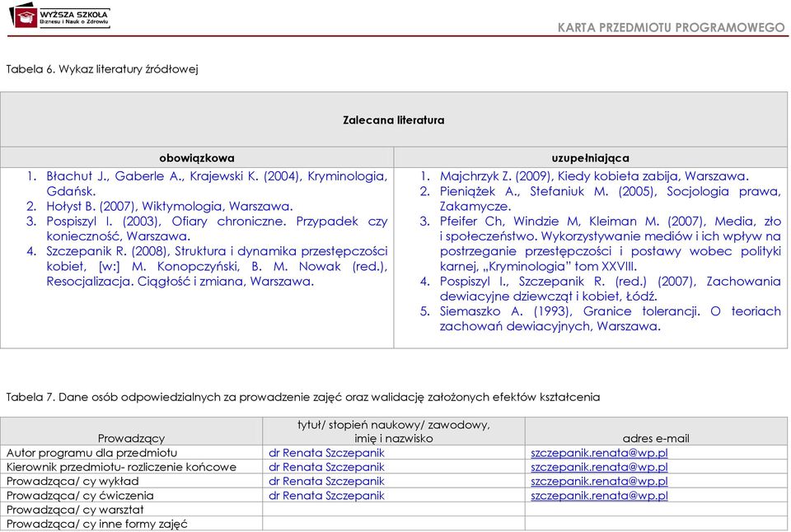791x532 pixels.
Task: Click caption 'Tabela 7. Dane osób odpowiedzialnych'
Action: (302, 398)
